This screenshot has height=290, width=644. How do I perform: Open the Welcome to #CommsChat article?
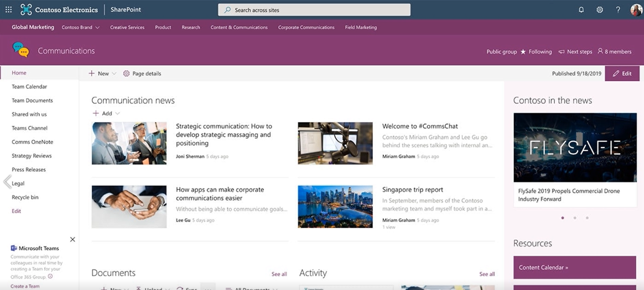click(x=420, y=126)
